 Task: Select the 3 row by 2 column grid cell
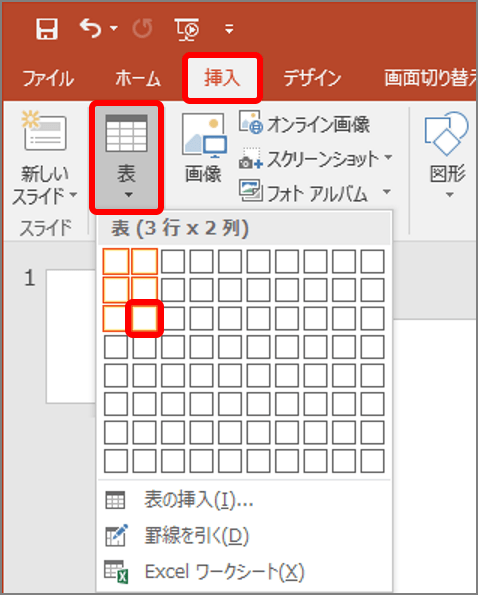144,318
